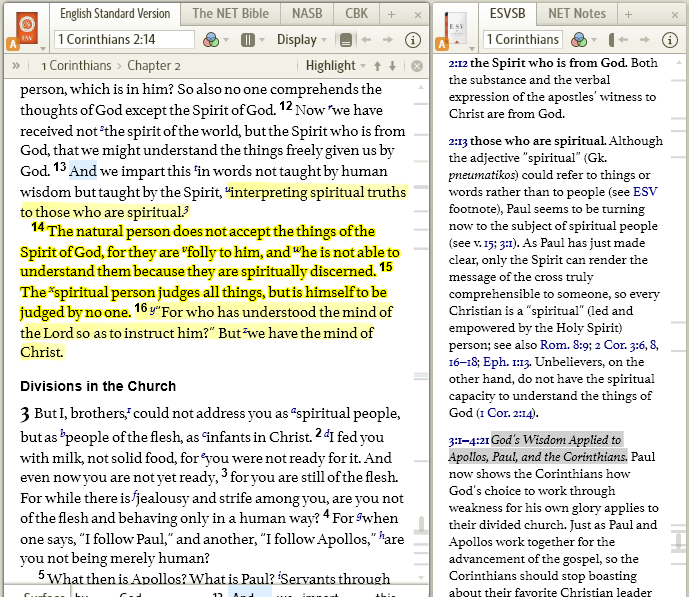689x597 pixels.
Task: Switch to The NET Bible tab
Action: pos(230,14)
